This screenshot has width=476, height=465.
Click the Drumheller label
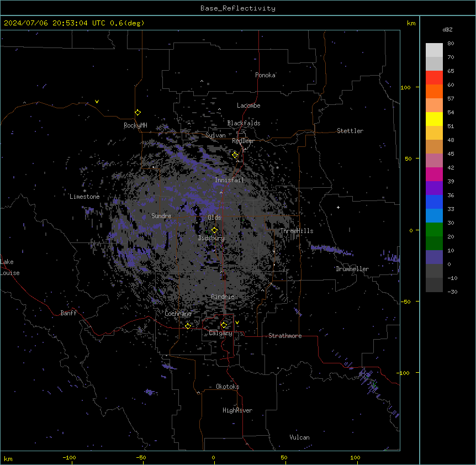coord(352,269)
